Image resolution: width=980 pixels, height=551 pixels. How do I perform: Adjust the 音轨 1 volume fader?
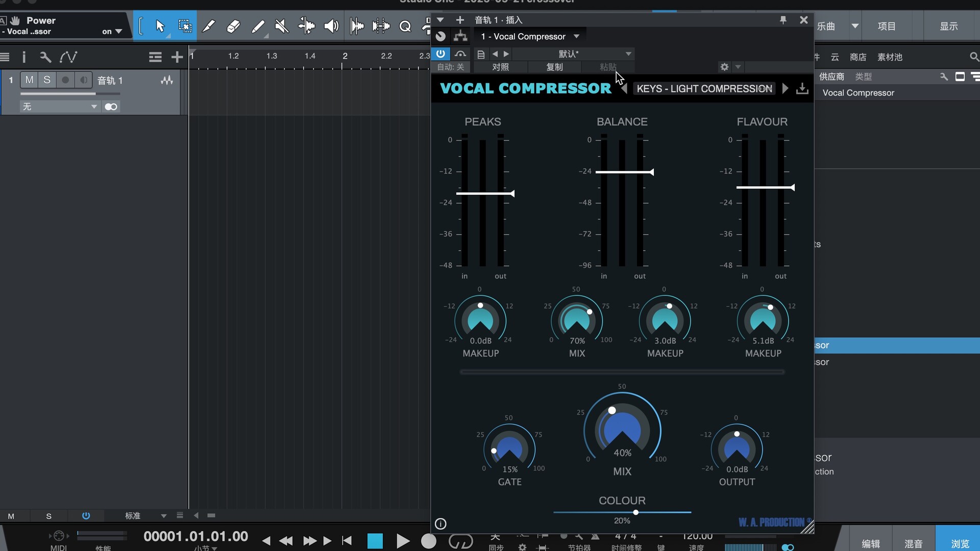70,94
